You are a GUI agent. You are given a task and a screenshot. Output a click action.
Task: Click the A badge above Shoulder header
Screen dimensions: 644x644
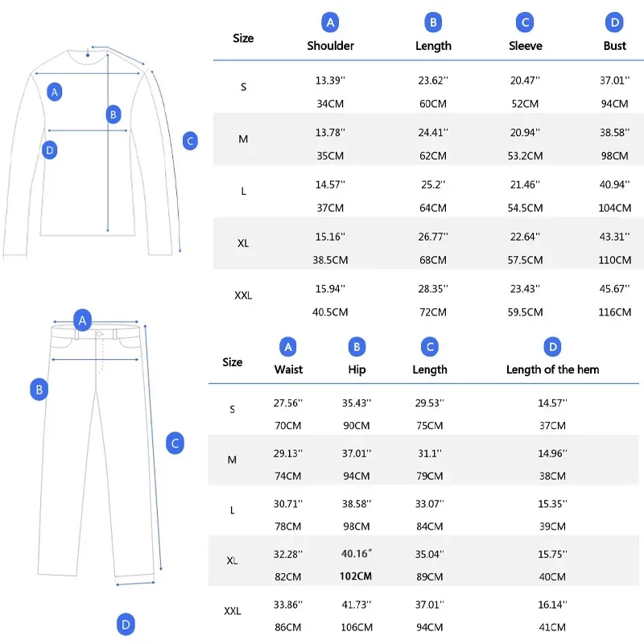[330, 23]
